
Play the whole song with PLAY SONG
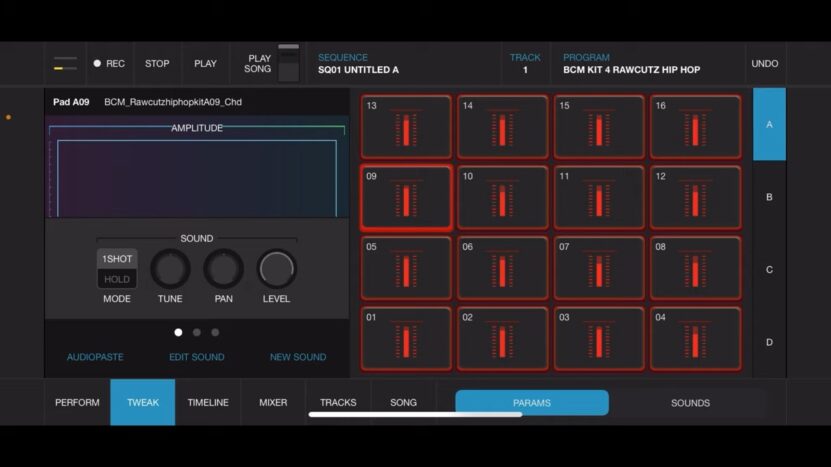(258, 64)
